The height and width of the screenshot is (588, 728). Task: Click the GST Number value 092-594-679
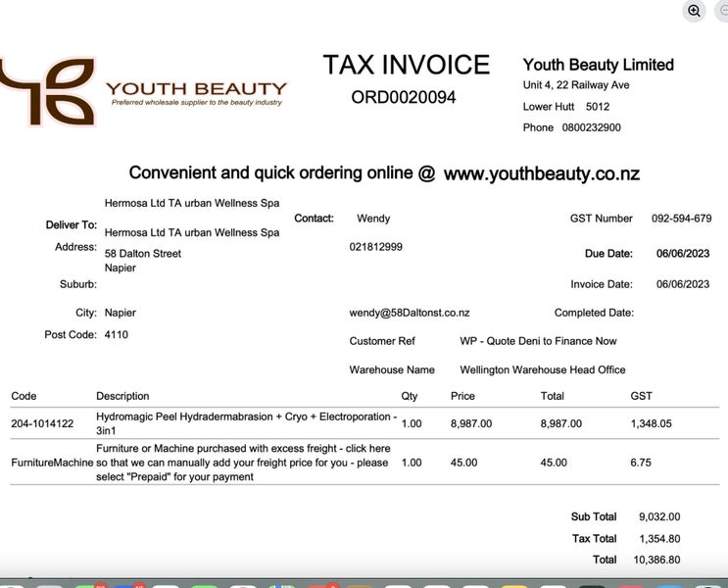pyautogui.click(x=681, y=219)
